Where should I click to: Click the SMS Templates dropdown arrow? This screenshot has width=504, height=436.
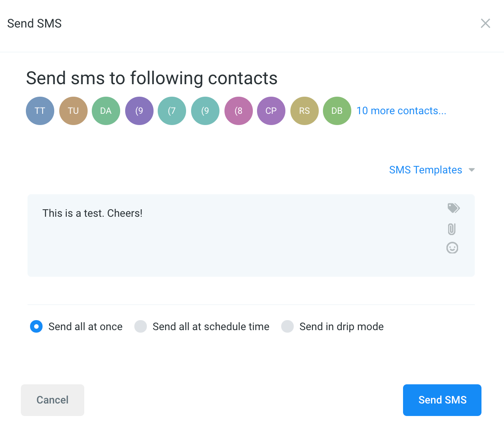pyautogui.click(x=472, y=170)
